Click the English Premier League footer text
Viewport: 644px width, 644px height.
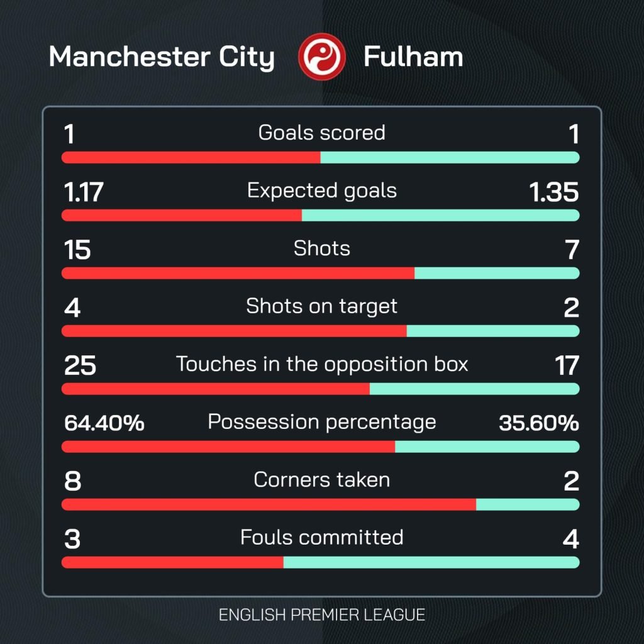point(321,615)
